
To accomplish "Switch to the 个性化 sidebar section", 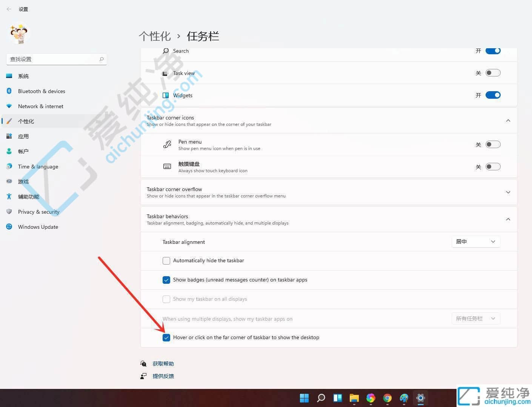I will pos(26,121).
